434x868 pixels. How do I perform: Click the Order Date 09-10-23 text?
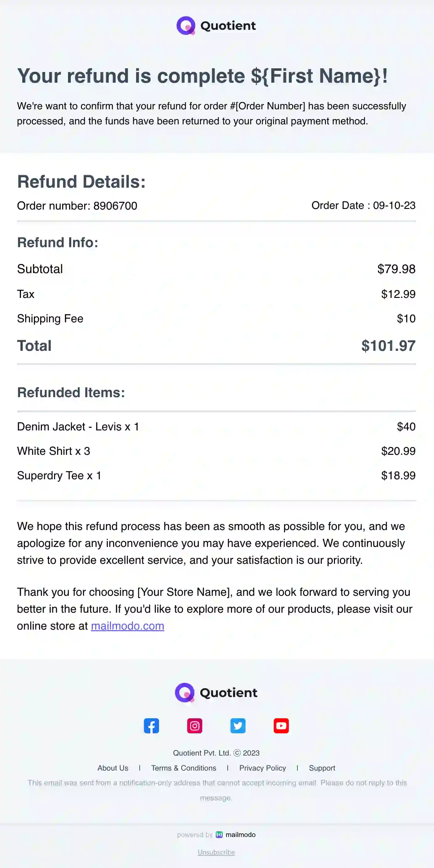(363, 205)
